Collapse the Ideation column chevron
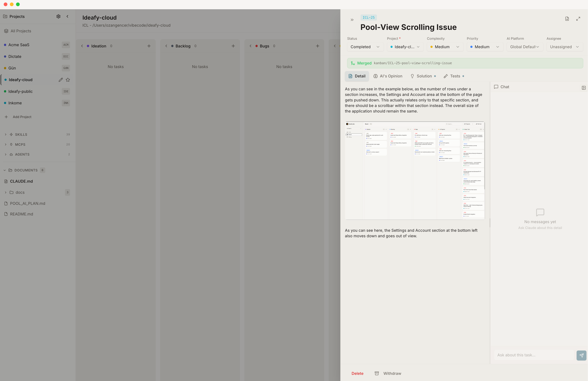 [x=82, y=46]
